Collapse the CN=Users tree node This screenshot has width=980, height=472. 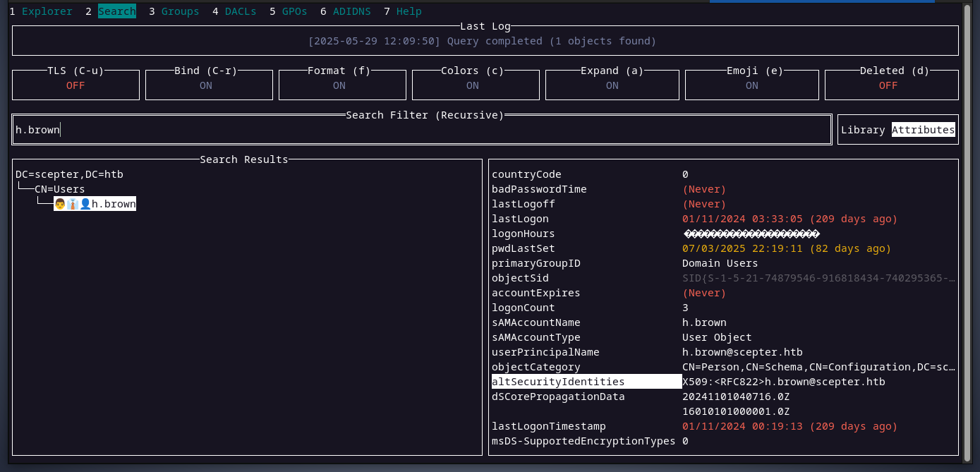point(59,189)
